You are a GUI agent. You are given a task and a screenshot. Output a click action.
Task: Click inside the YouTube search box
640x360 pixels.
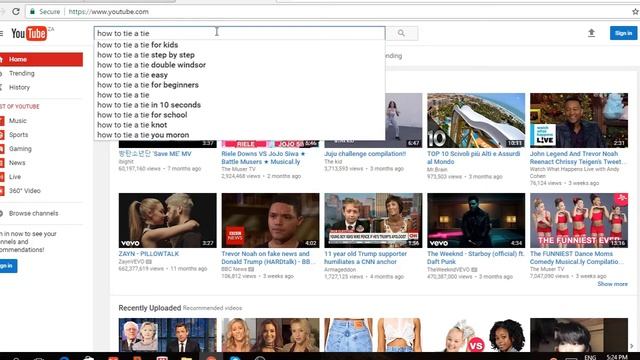pyautogui.click(x=239, y=33)
